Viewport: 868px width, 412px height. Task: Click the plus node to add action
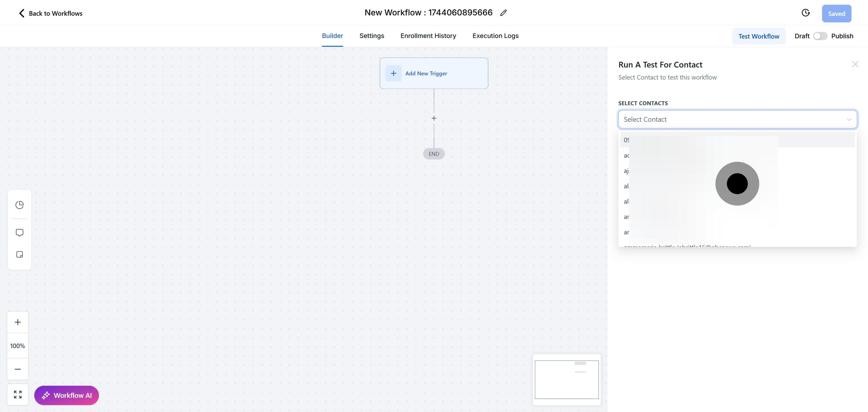coord(434,118)
